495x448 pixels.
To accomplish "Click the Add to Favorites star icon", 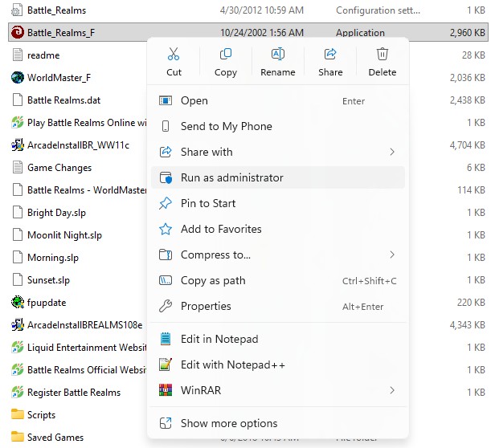I will (x=166, y=229).
